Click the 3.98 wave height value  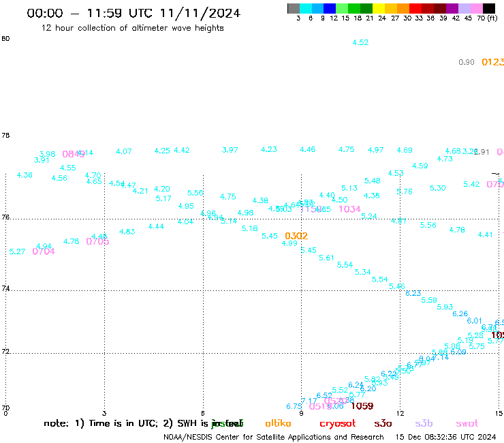(x=47, y=154)
